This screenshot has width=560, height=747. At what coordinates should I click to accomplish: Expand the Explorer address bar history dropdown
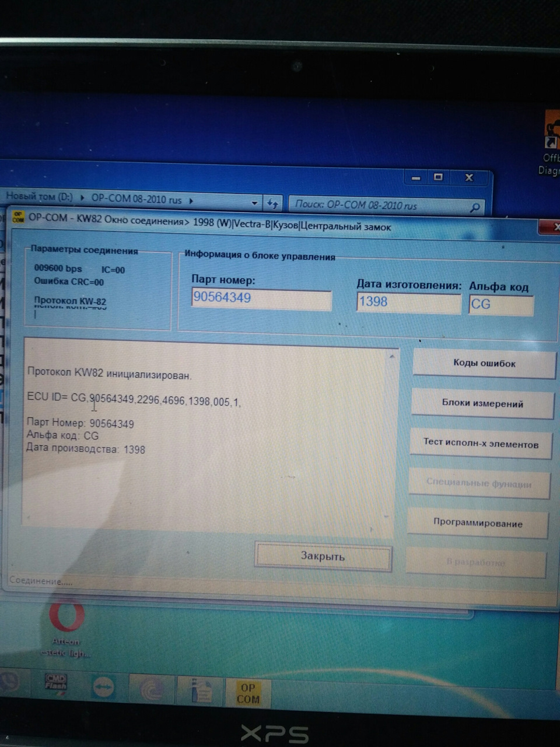(x=254, y=203)
